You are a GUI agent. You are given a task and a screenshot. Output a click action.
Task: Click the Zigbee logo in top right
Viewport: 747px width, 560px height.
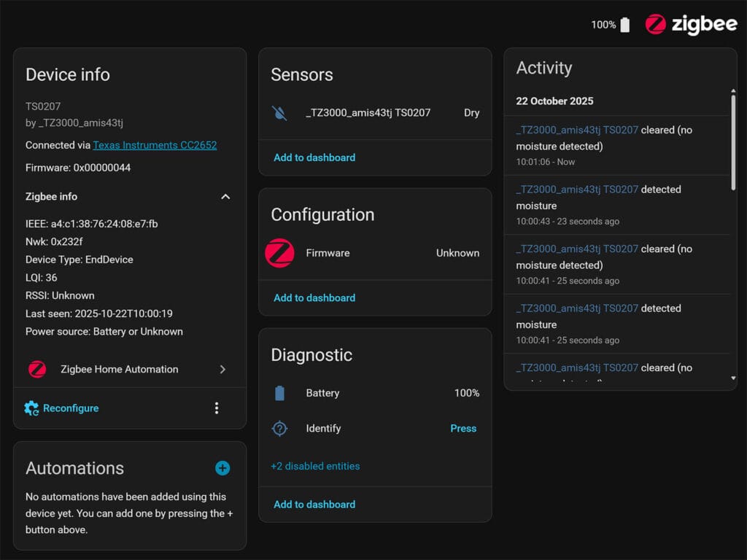[690, 24]
